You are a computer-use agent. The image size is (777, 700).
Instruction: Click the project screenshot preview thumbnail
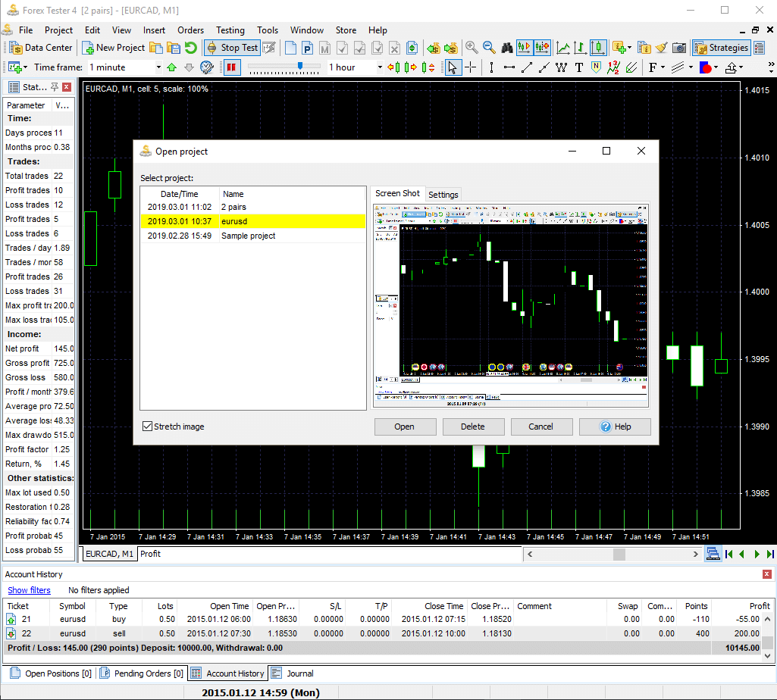pyautogui.click(x=510, y=305)
